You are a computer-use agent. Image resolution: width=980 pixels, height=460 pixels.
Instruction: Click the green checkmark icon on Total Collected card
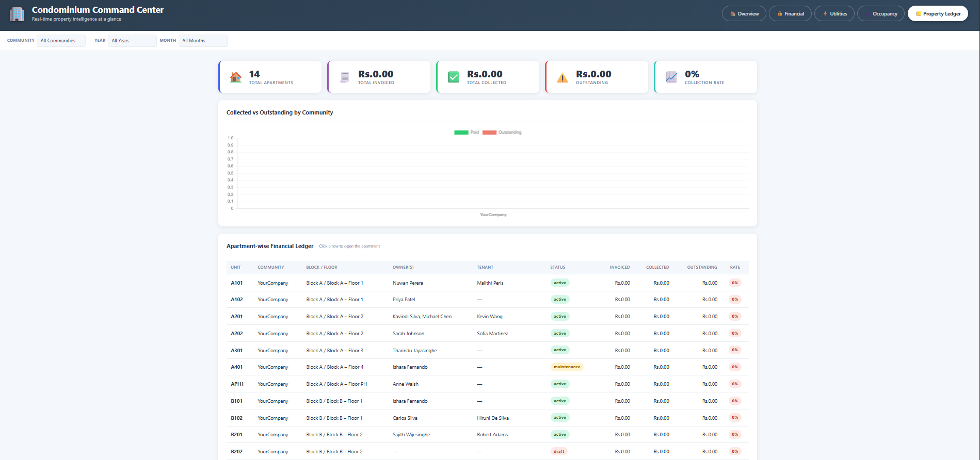click(454, 77)
